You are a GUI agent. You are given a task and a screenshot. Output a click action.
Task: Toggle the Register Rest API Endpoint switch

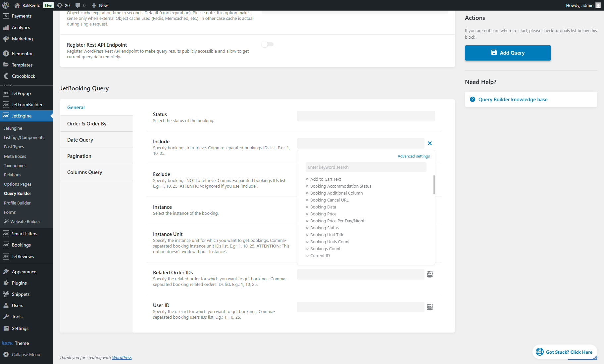268,44
